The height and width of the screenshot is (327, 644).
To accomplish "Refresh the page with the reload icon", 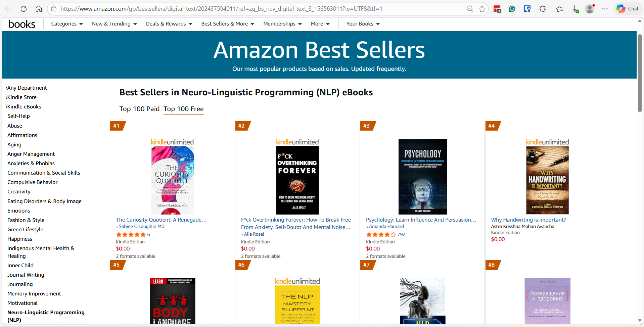I will coord(24,9).
